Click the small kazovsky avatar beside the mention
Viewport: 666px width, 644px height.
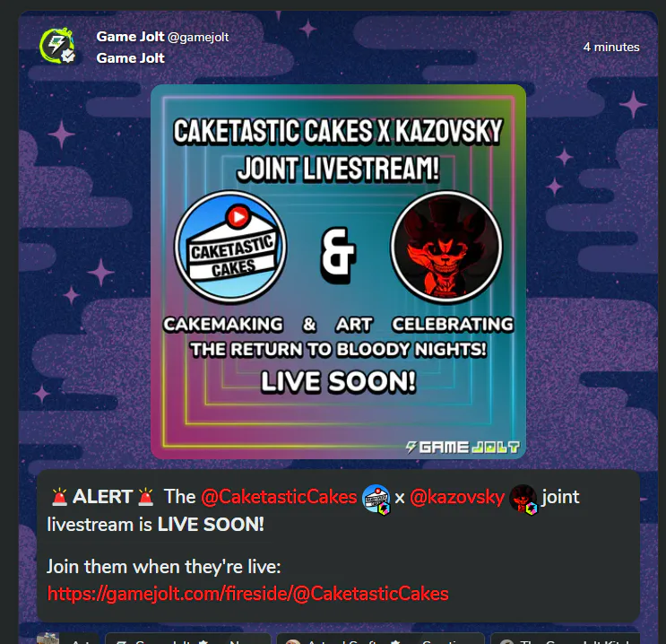tap(523, 498)
